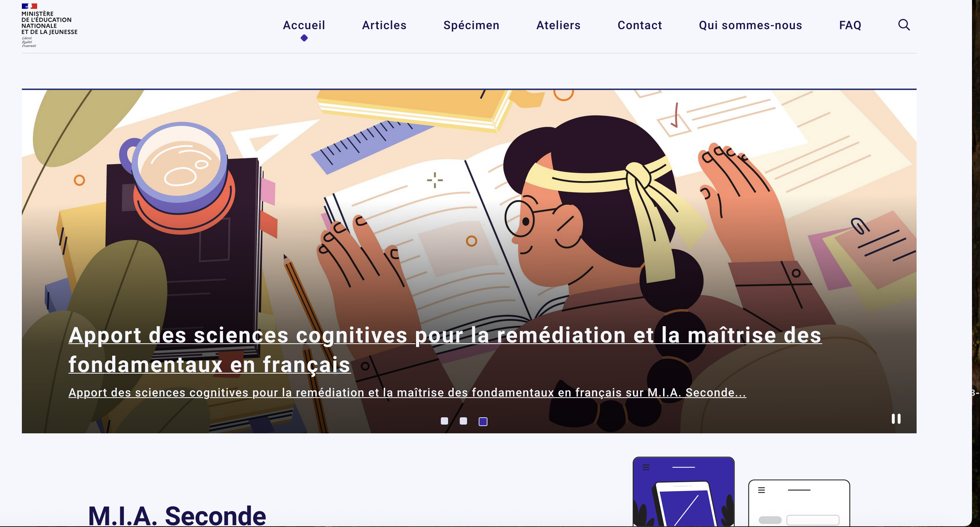Click the blue dot under Accueil
This screenshot has width=980, height=527.
pos(304,38)
